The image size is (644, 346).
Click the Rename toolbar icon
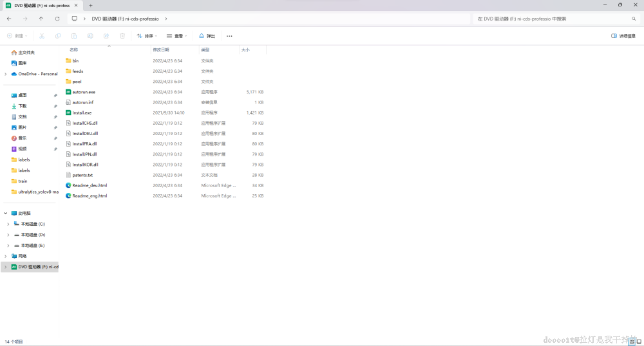pos(90,36)
